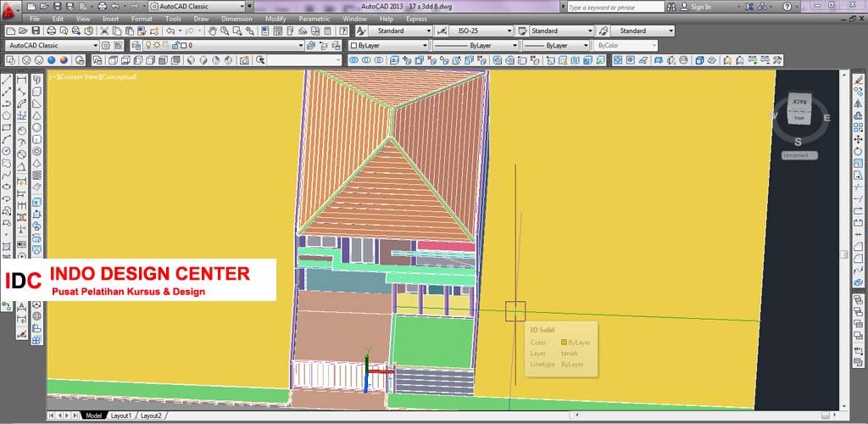The width and height of the screenshot is (868, 424).
Task: Toggle the layer lock padlock icon
Action: click(x=175, y=46)
